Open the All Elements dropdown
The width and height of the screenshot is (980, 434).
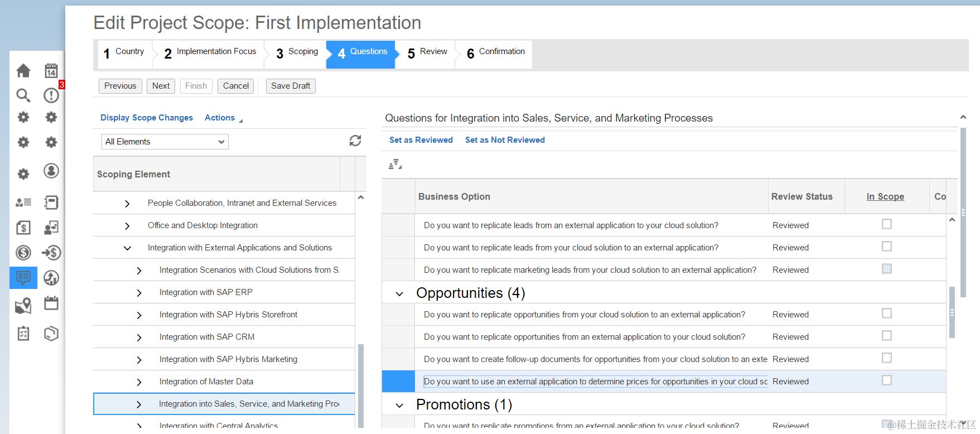pyautogui.click(x=165, y=142)
